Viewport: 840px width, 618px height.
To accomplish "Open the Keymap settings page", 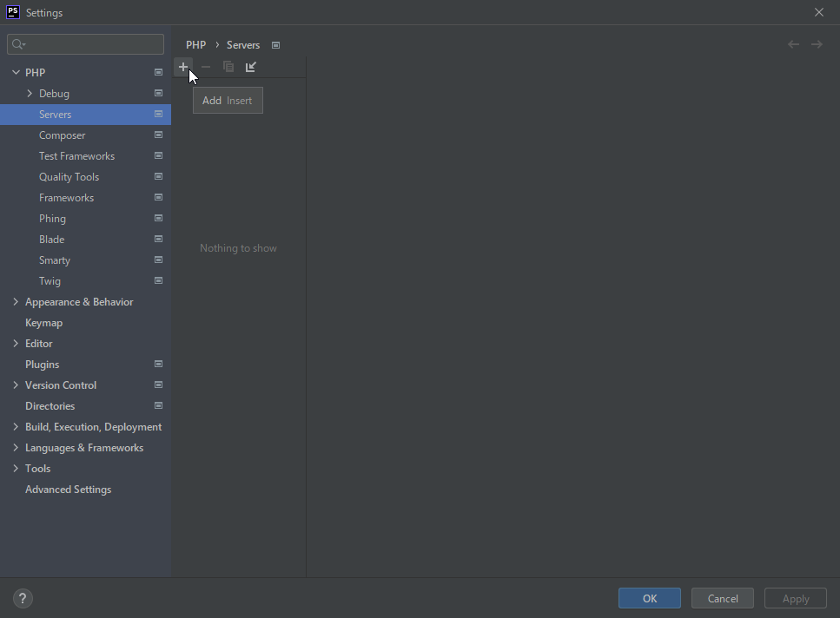I will (x=43, y=323).
